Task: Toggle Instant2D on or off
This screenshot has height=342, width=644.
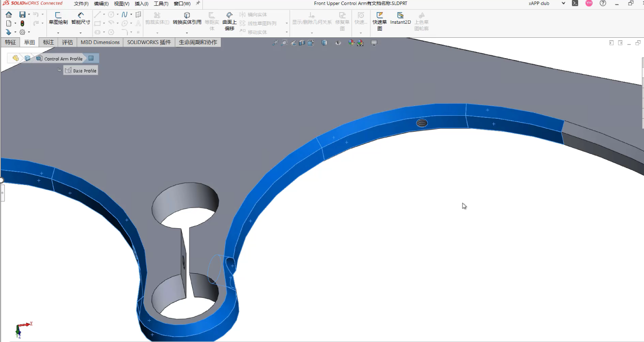Action: click(x=400, y=18)
